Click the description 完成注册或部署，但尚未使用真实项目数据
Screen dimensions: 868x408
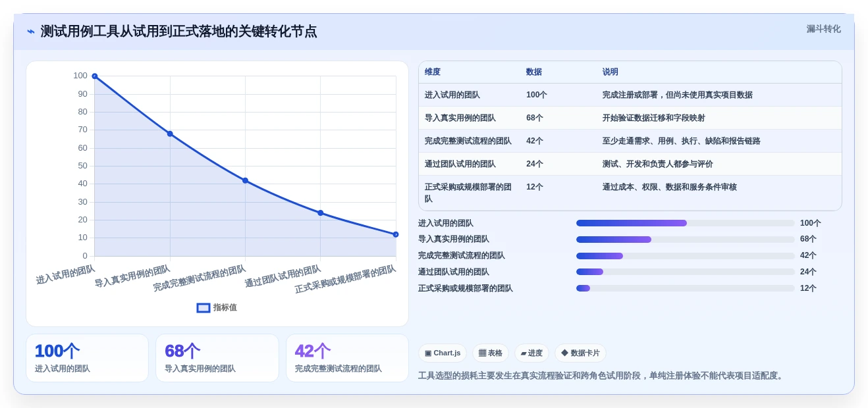(x=678, y=95)
